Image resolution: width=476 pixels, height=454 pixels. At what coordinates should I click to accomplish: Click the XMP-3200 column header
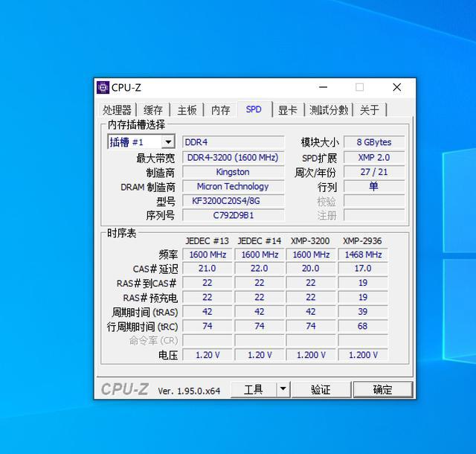click(x=310, y=241)
